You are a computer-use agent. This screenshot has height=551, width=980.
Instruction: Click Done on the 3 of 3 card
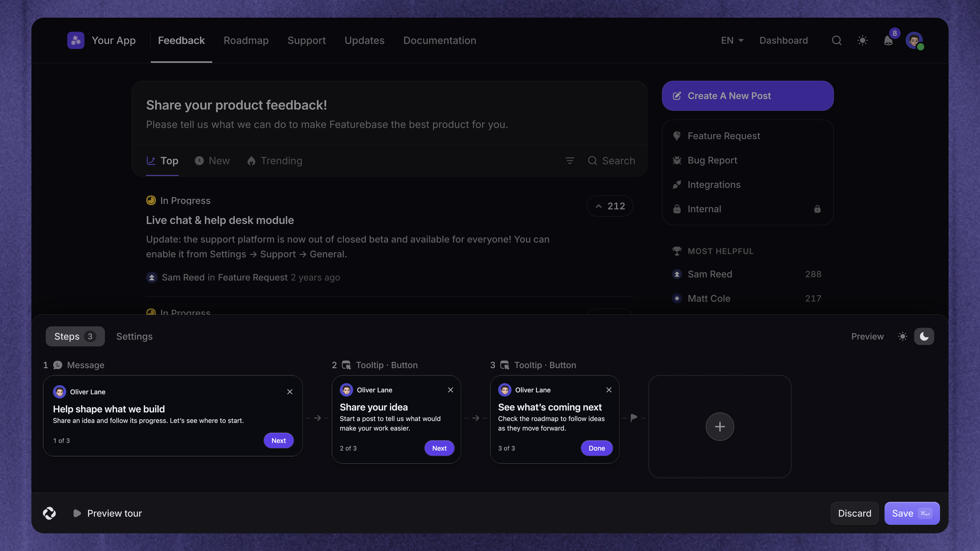[597, 448]
